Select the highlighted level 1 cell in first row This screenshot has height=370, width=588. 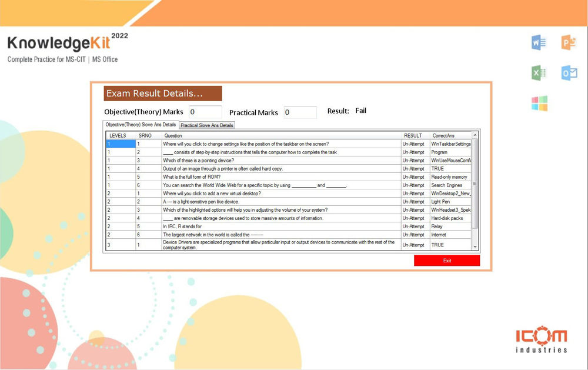(x=121, y=144)
